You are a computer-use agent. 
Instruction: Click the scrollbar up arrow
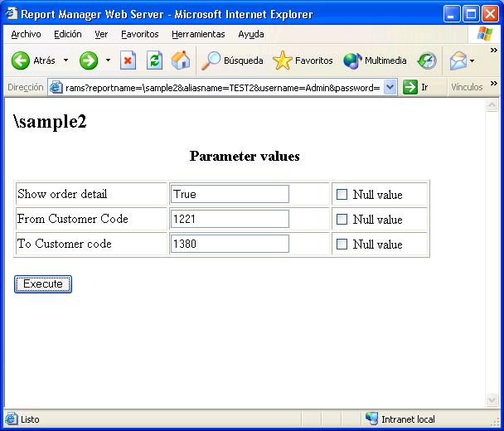492,104
